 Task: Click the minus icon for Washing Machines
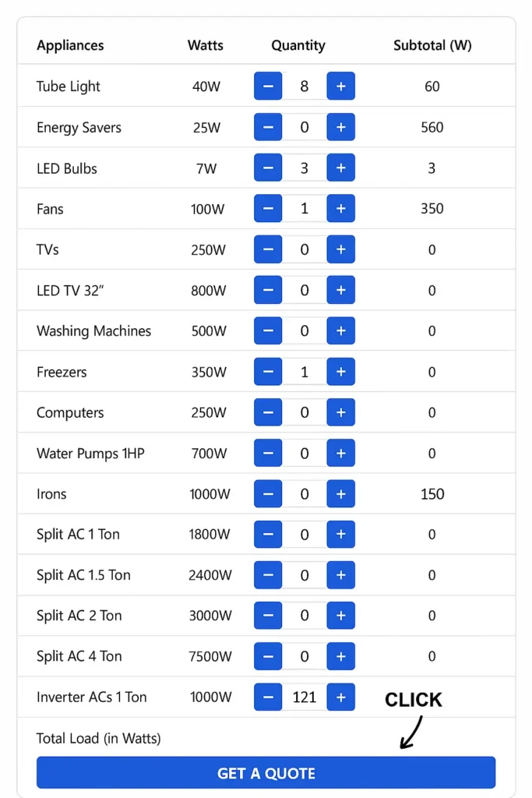268,330
